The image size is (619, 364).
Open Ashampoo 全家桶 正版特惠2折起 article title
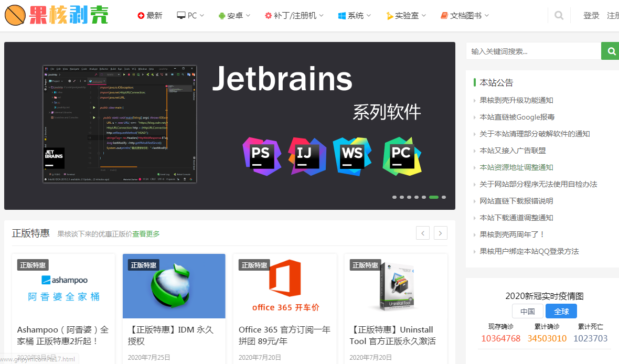pos(63,335)
